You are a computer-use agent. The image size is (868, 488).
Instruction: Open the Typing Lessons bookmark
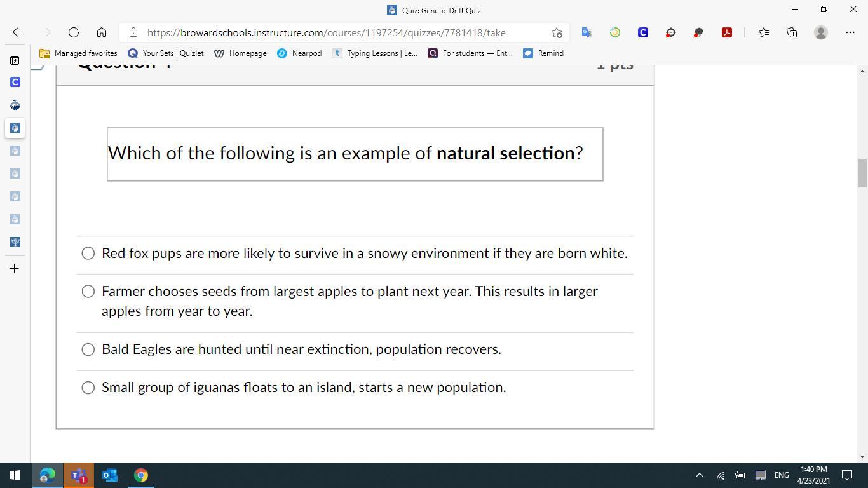(374, 53)
